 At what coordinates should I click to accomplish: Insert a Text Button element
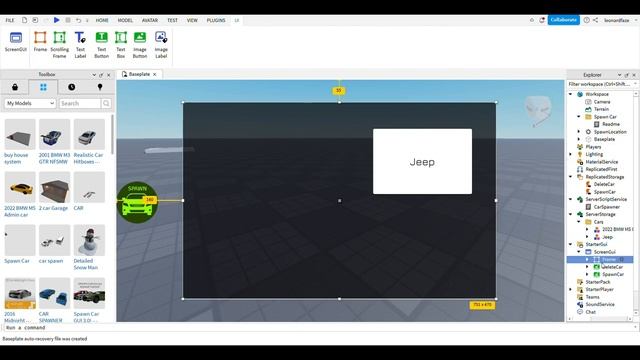(101, 44)
